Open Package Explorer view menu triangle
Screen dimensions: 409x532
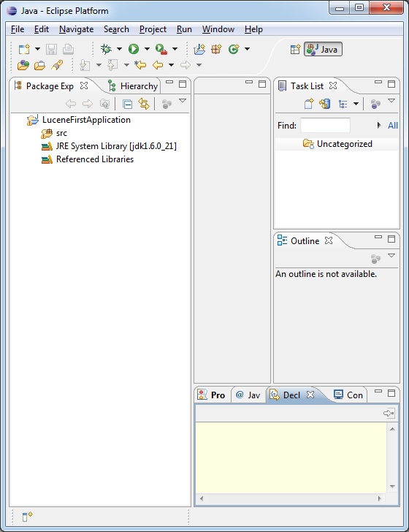tap(183, 101)
